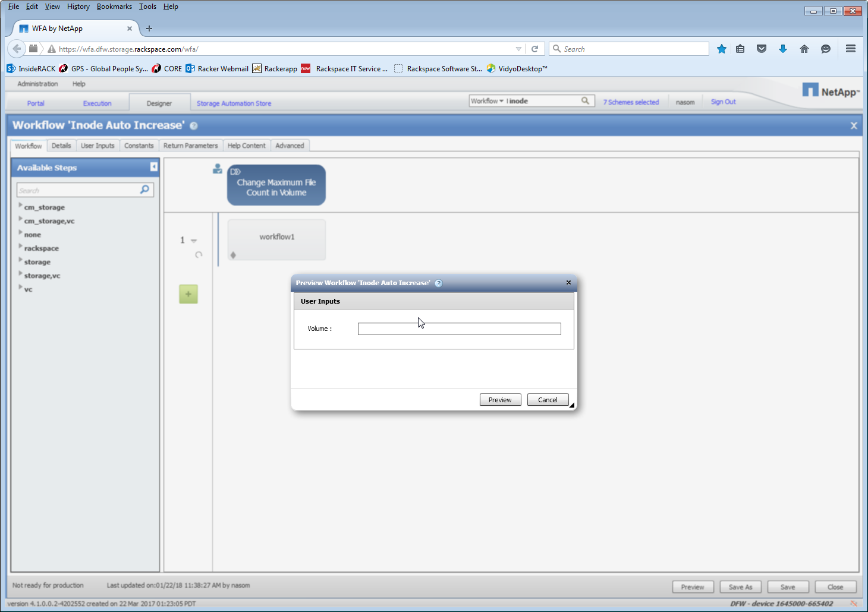868x612 pixels.
Task: Open the Firefox hamburger menu
Action: pos(851,49)
